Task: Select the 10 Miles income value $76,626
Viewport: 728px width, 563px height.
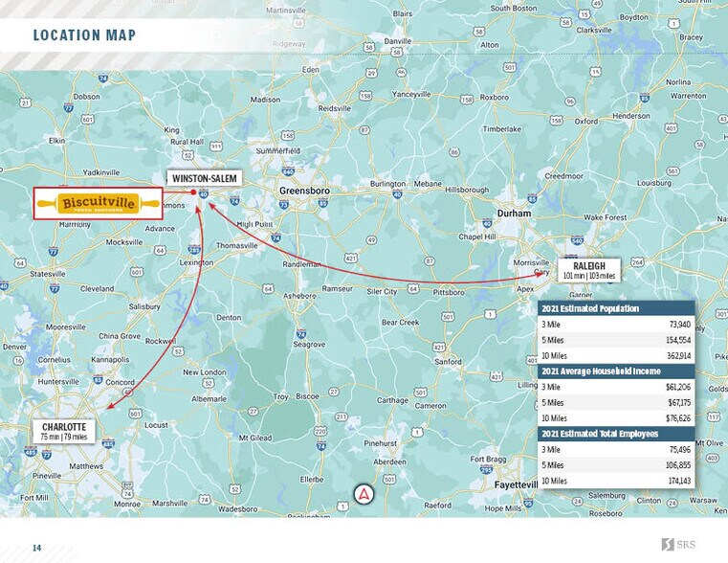Action: point(676,417)
